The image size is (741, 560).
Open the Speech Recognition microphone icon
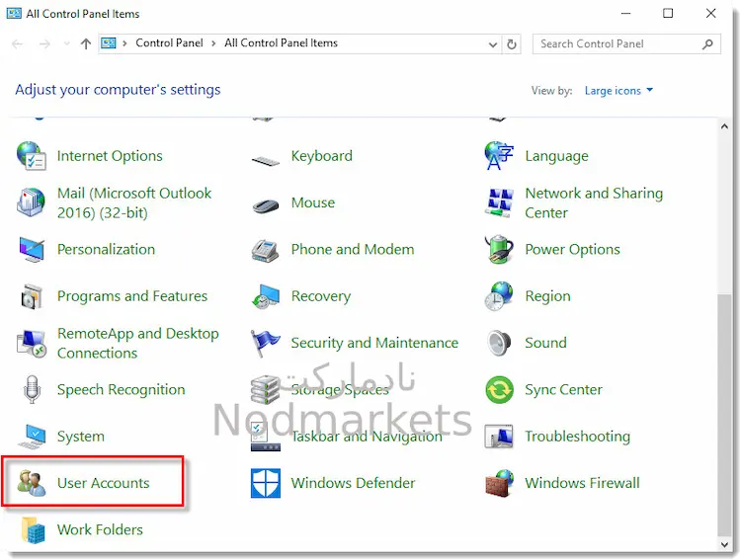32,389
